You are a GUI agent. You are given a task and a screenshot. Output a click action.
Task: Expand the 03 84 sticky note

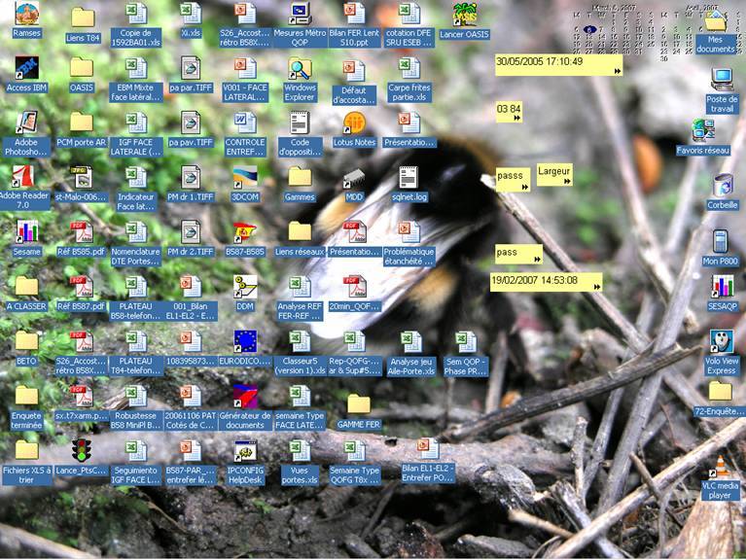[x=515, y=119]
